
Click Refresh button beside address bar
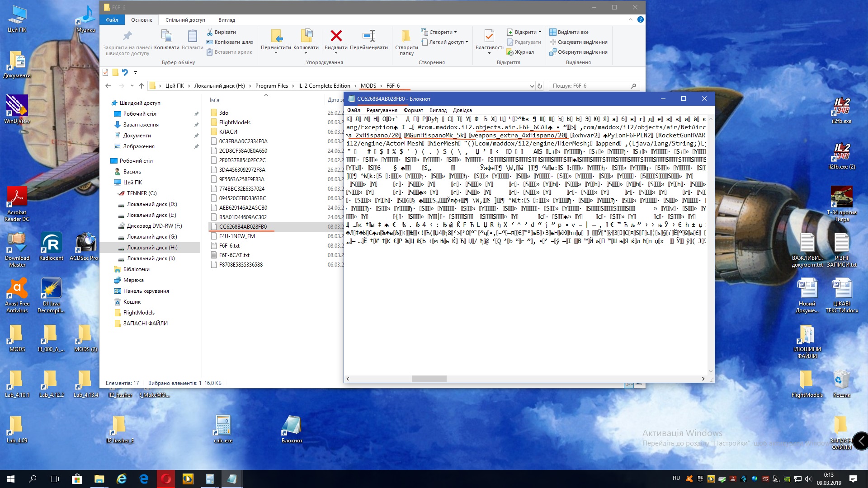(x=539, y=86)
